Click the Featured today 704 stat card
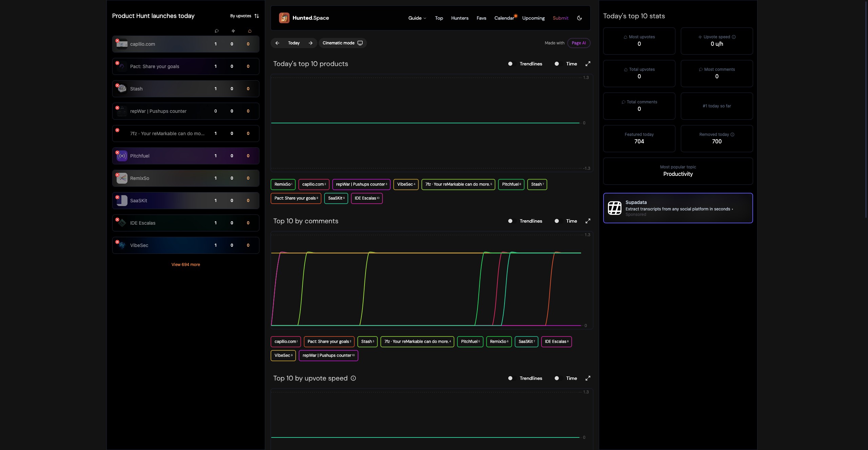The width and height of the screenshot is (868, 450). [x=639, y=139]
